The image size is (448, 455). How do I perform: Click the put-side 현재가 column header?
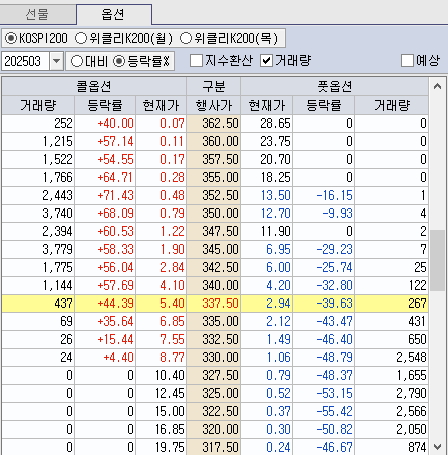point(267,105)
